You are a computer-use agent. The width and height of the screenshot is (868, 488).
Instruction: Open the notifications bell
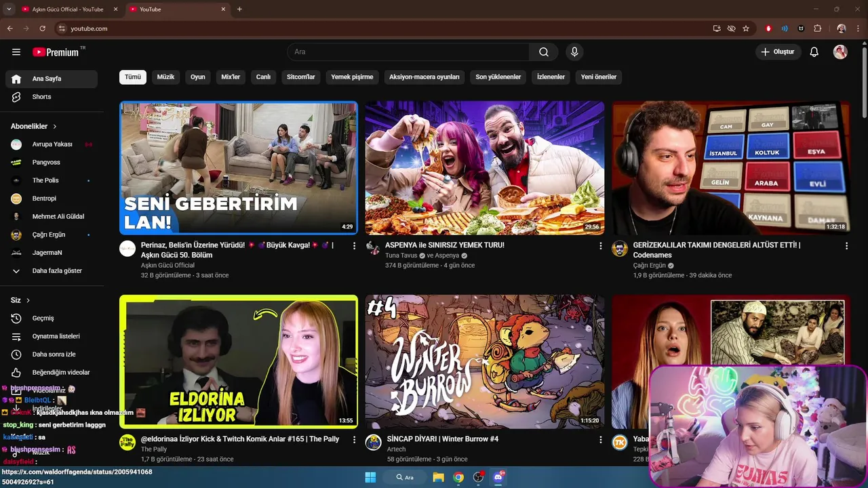tap(814, 52)
